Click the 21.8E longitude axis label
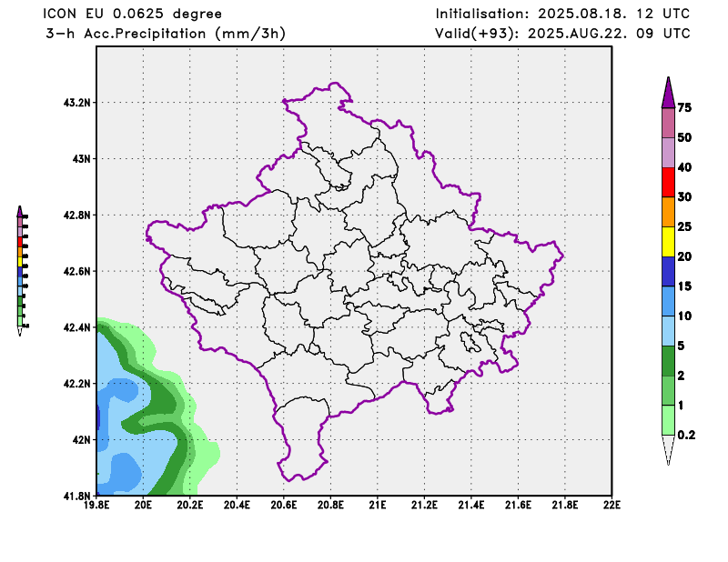Viewport: 728px width, 562px height. 565,505
